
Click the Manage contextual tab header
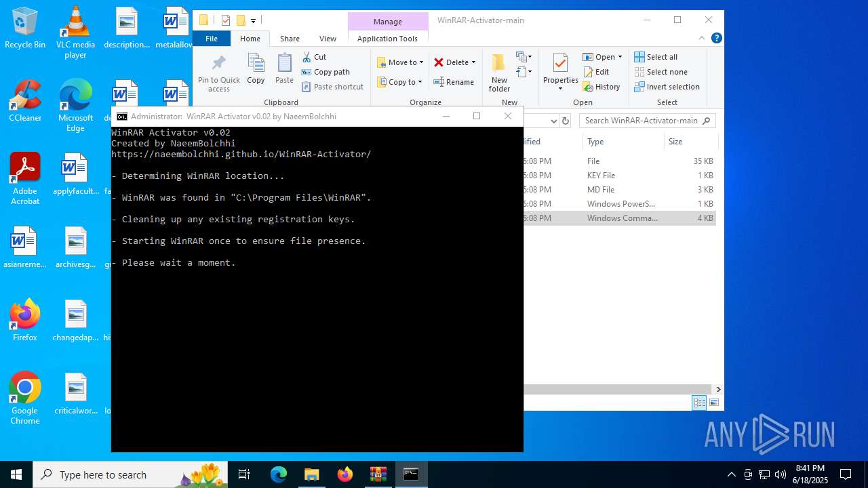388,22
